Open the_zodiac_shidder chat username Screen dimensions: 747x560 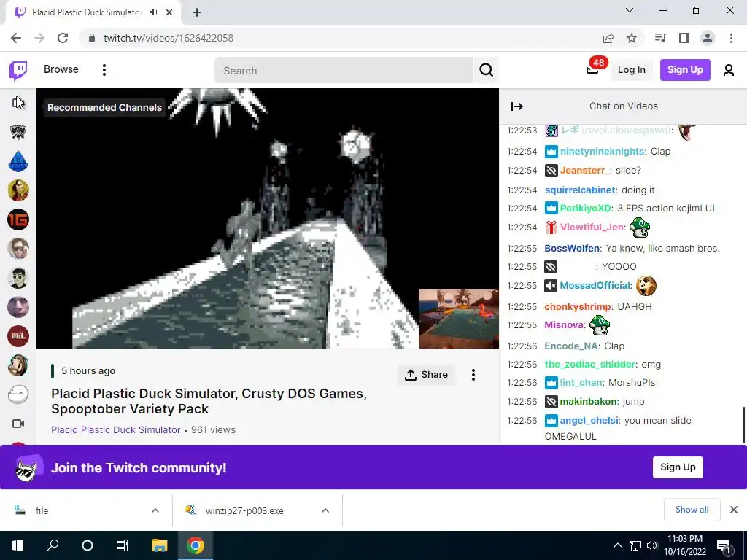[x=589, y=365]
